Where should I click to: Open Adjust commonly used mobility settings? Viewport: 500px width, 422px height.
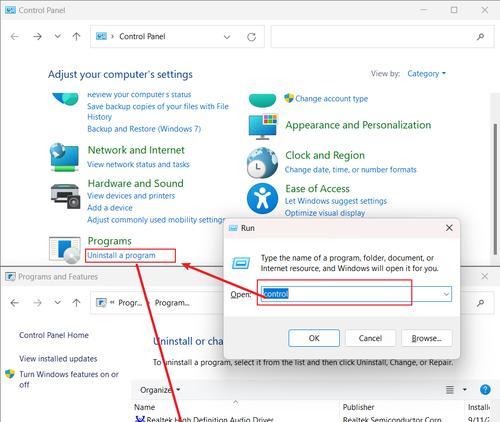pyautogui.click(x=156, y=220)
